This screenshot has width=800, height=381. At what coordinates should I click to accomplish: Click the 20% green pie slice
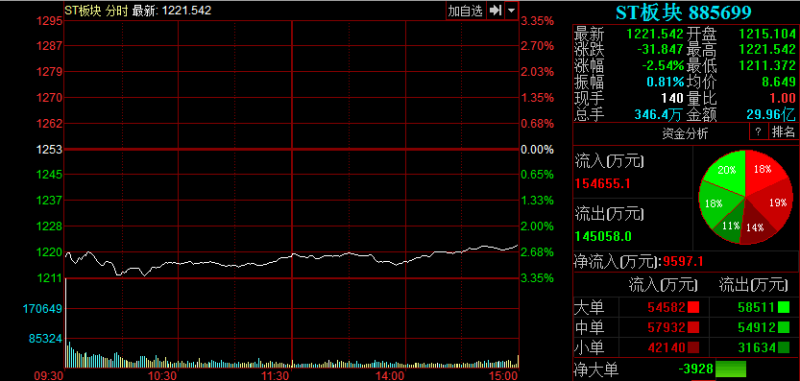724,171
